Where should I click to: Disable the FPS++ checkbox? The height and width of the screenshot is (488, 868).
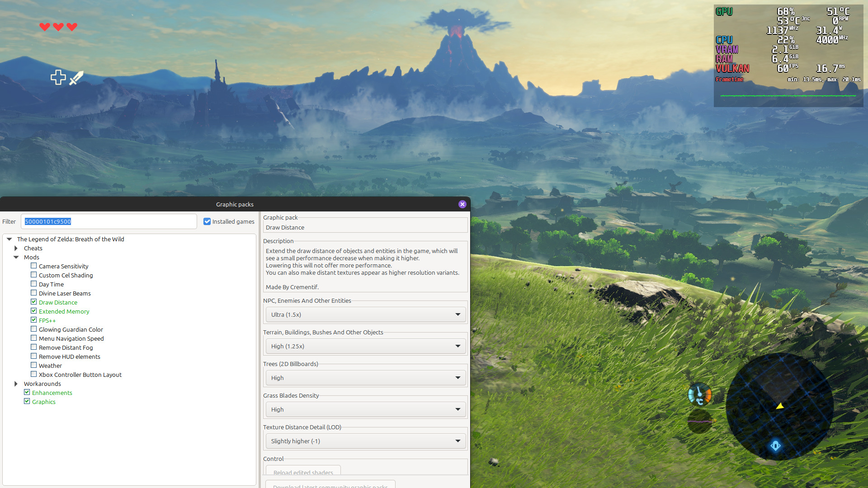click(34, 320)
